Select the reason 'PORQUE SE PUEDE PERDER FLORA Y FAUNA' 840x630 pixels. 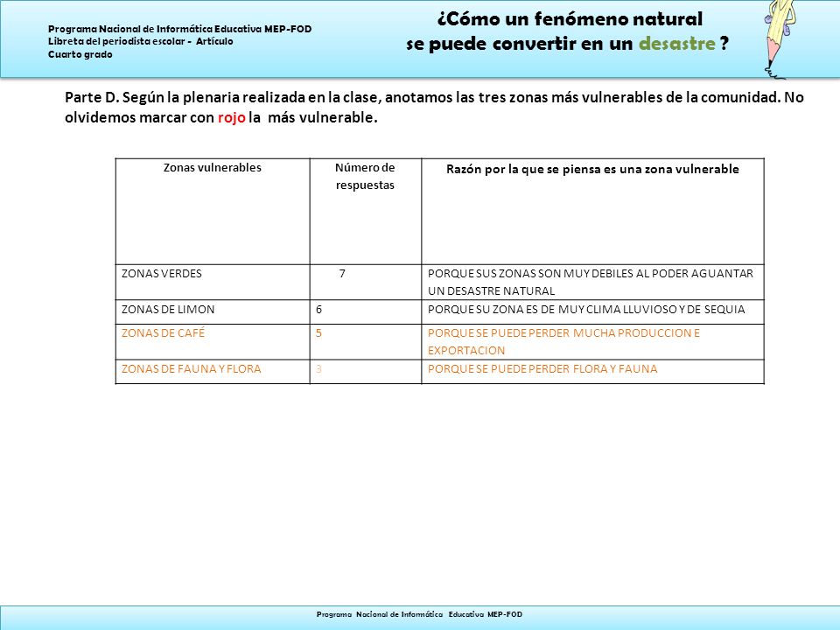tap(592, 371)
